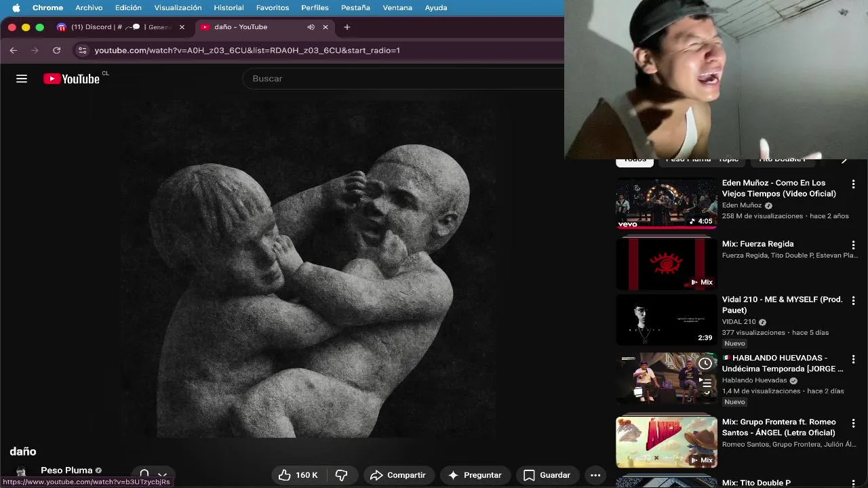The width and height of the screenshot is (868, 488).
Task: Click the address bar URL
Action: click(x=247, y=50)
